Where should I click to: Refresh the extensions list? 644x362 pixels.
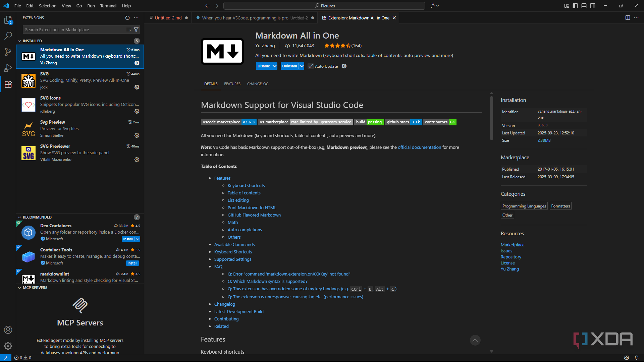tap(127, 18)
